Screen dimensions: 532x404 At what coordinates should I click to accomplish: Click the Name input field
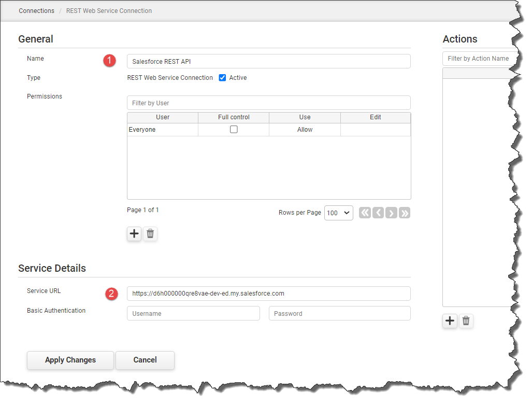[x=268, y=61]
